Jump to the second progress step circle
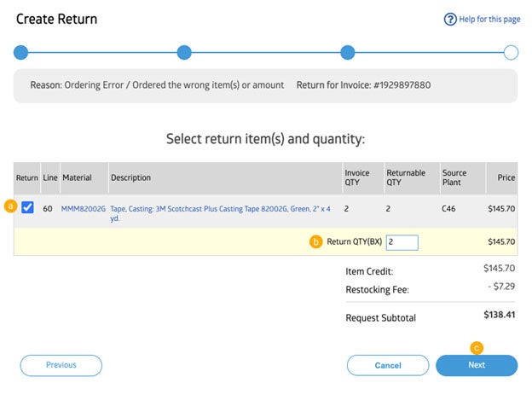This screenshot has height=406, width=532. click(184, 53)
